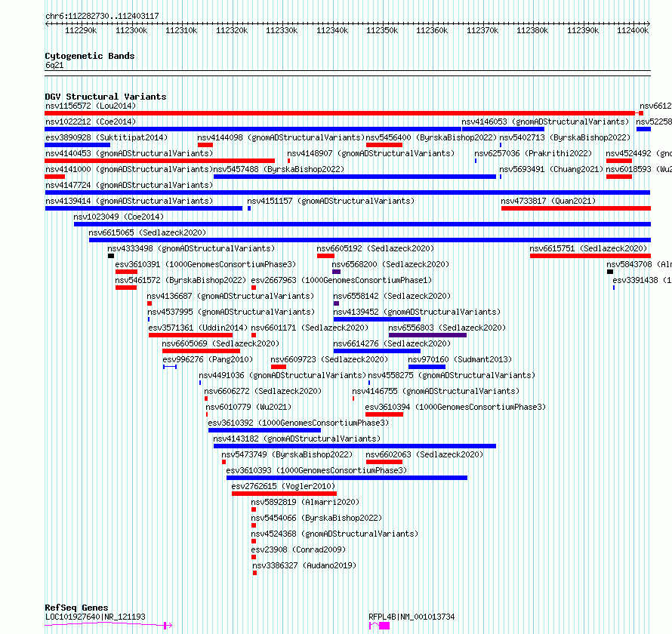This screenshot has height=634, width=672.
Task: Click nsv4143182 gnomAD variant label
Action: tap(297, 439)
